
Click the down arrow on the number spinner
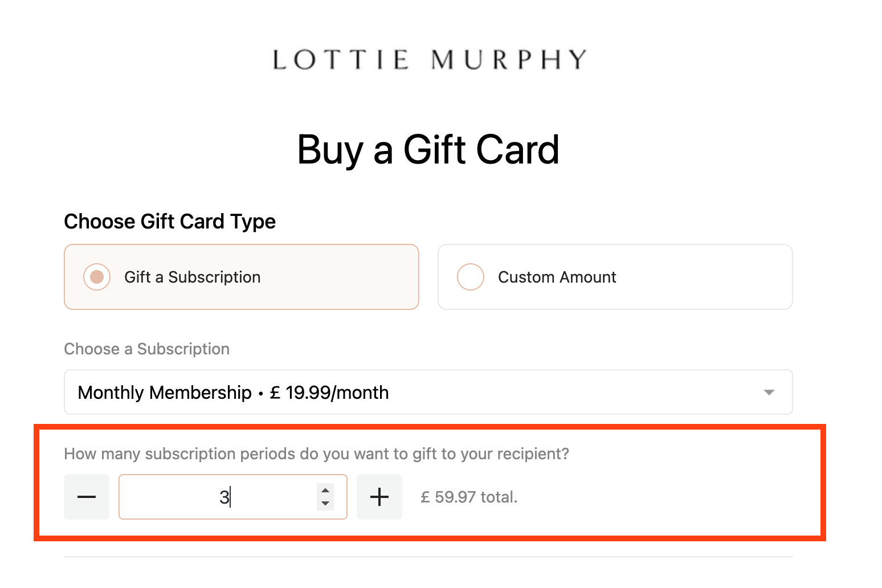[x=324, y=504]
